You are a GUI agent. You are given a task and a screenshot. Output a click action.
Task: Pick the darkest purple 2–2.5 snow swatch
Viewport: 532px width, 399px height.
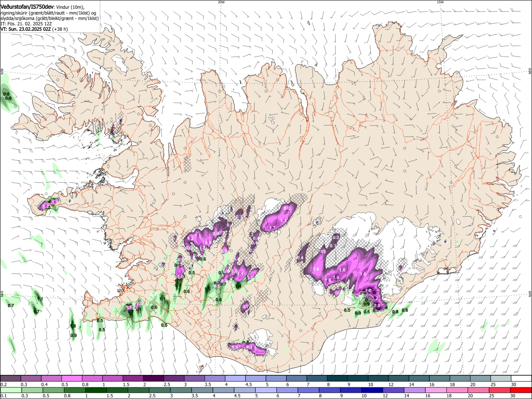pos(153,378)
